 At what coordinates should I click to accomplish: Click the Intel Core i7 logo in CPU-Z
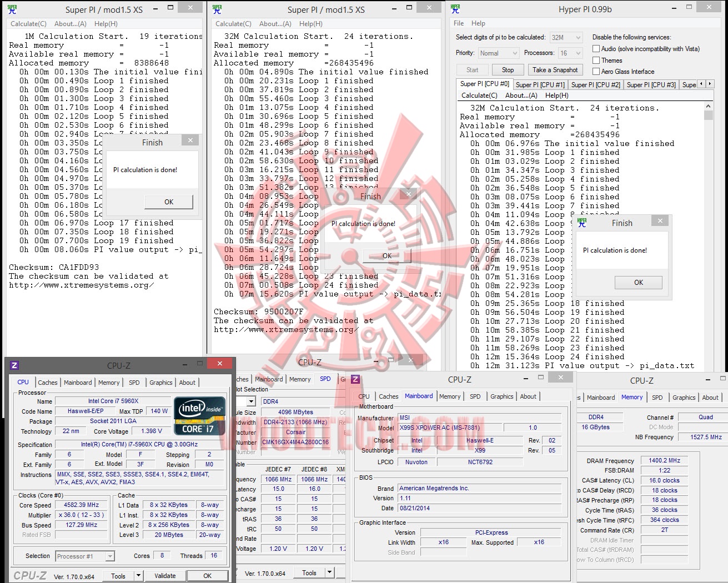pos(199,416)
